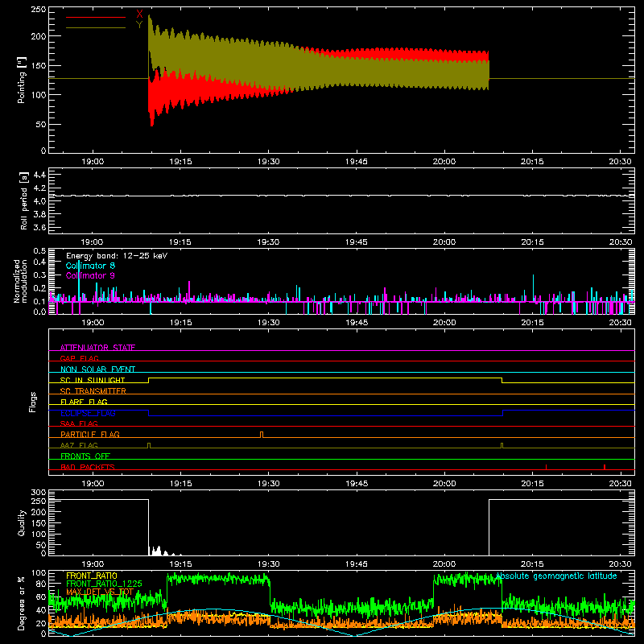Click the 19:00 label under the Pointing plot

click(93, 162)
